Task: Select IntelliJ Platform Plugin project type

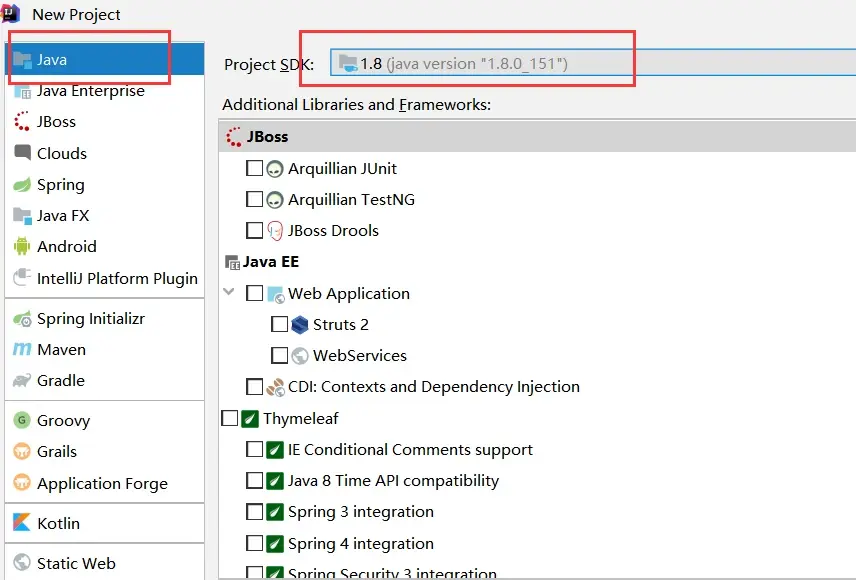Action: pyautogui.click(x=105, y=279)
